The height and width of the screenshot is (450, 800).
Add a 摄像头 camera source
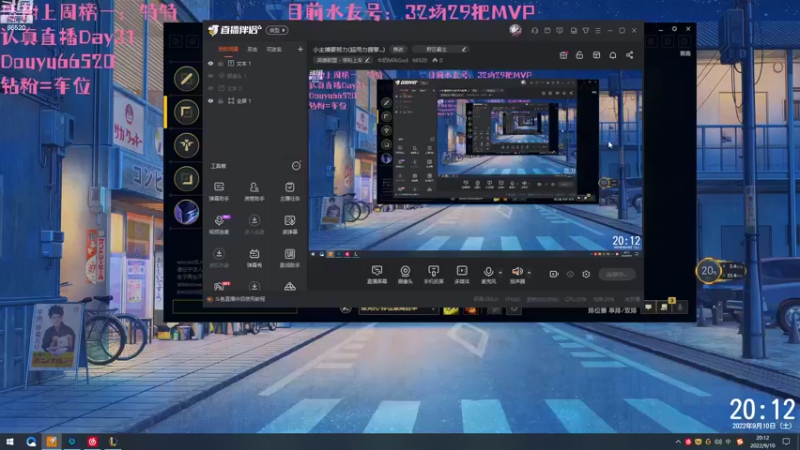(x=405, y=274)
